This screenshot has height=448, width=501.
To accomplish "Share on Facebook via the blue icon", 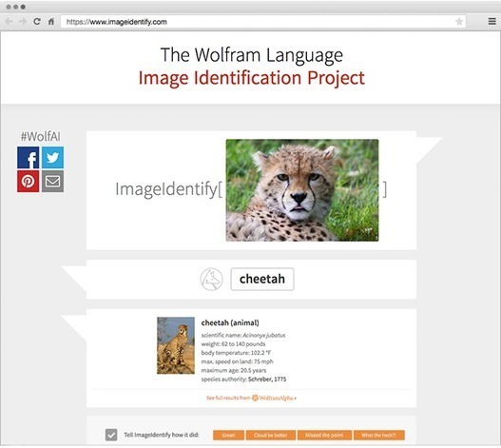I will pos(29,158).
